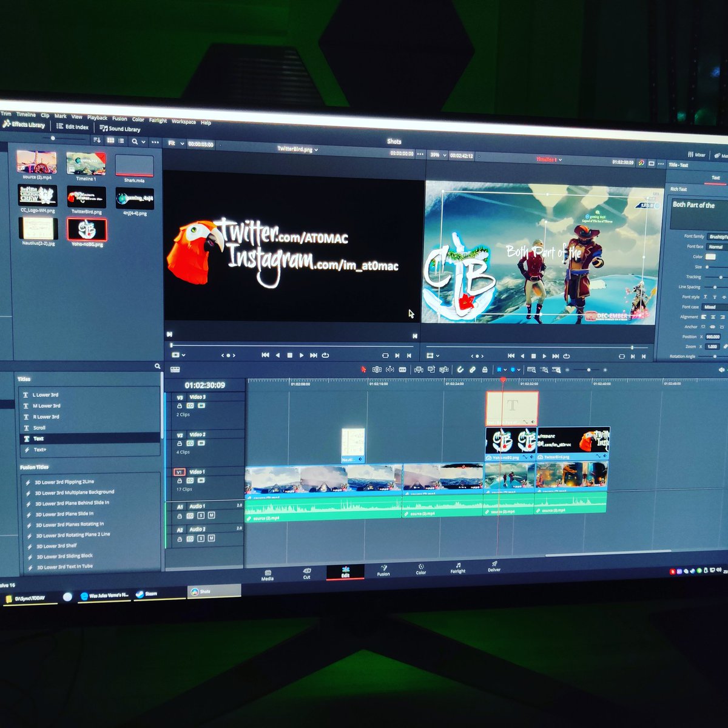
Task: Open the Fairlight menu in menu bar
Action: [158, 120]
